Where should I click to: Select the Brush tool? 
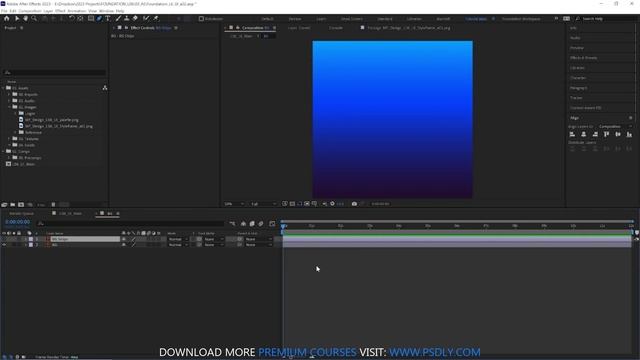[x=118, y=18]
